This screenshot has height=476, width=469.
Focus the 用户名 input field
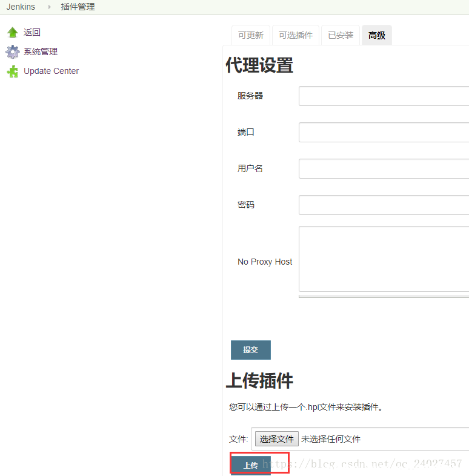[x=384, y=168]
